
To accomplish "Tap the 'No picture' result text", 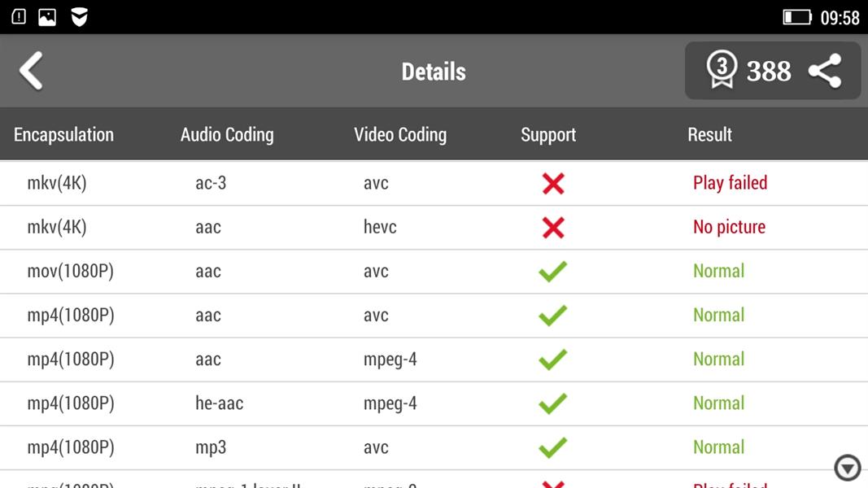I will [729, 227].
